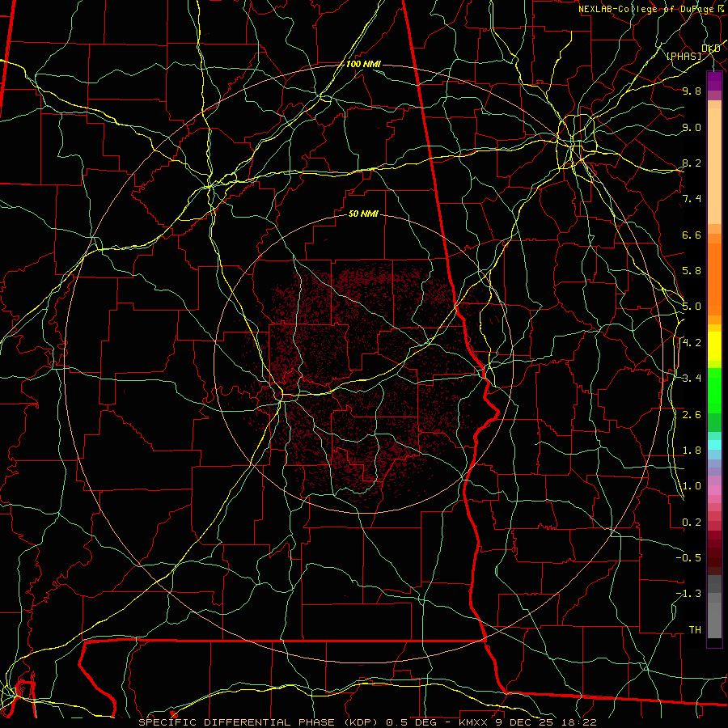The image size is (728, 728).
Task: Click the bright green segment of the colorbar
Action: [714, 391]
